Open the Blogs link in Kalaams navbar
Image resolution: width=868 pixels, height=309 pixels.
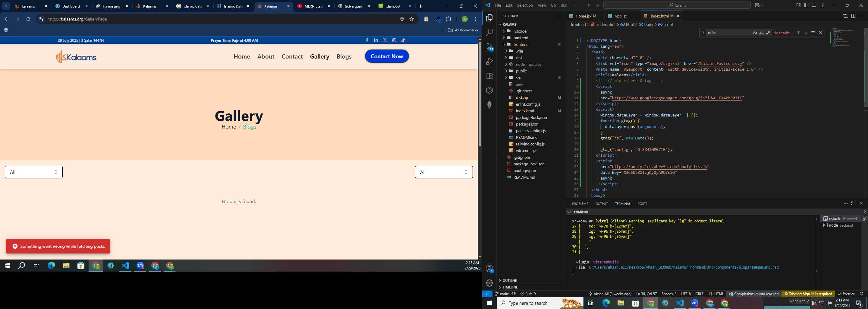(x=344, y=57)
